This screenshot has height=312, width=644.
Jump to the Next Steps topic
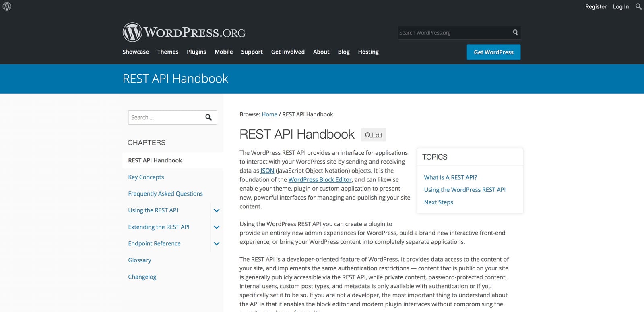(438, 202)
